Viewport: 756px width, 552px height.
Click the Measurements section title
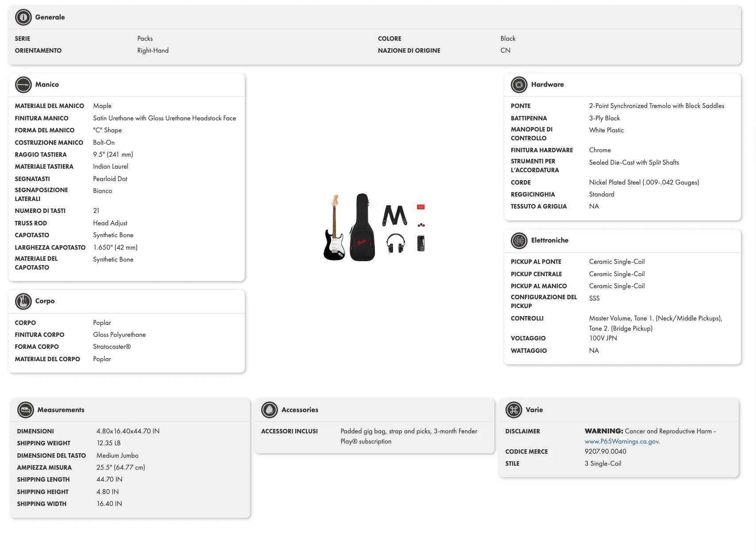coord(61,410)
